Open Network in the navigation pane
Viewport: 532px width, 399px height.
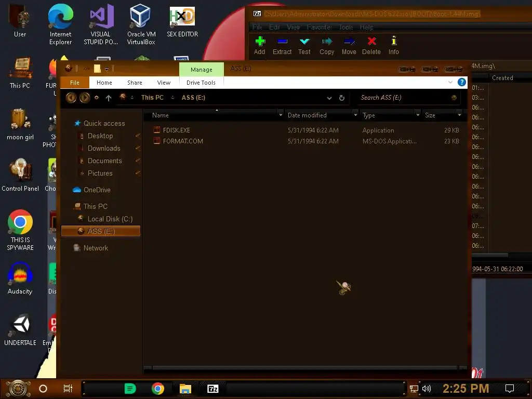(96, 248)
